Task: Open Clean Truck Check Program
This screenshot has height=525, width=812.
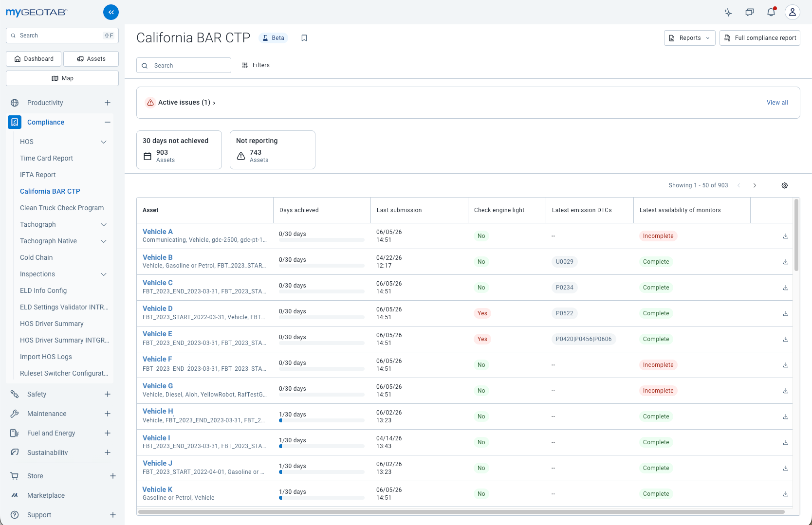Action: pyautogui.click(x=62, y=208)
